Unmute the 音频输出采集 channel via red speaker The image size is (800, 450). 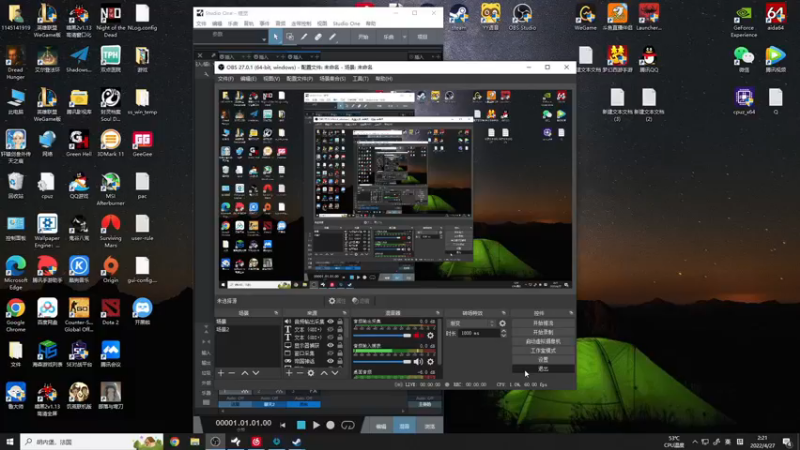(418, 335)
